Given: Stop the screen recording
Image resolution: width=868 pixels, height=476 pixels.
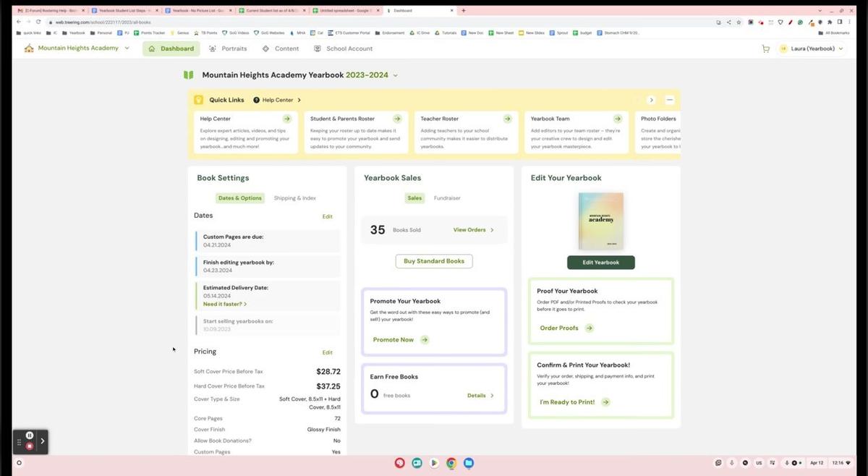Looking at the screenshot, I should click(30, 446).
